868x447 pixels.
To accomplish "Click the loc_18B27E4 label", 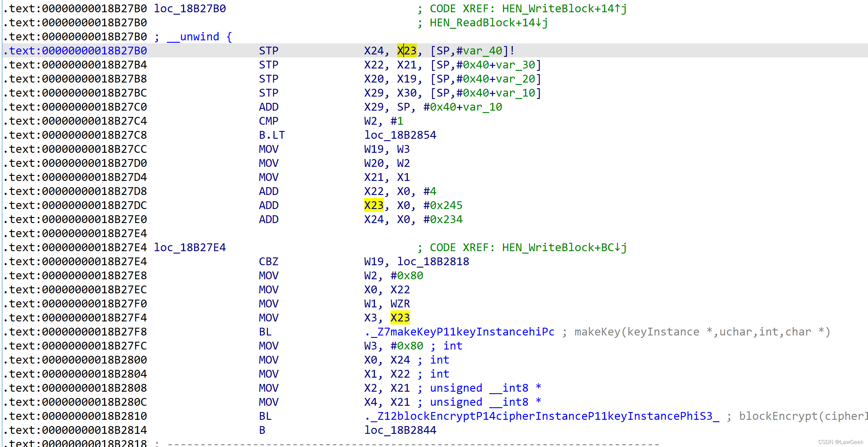I will pos(190,247).
